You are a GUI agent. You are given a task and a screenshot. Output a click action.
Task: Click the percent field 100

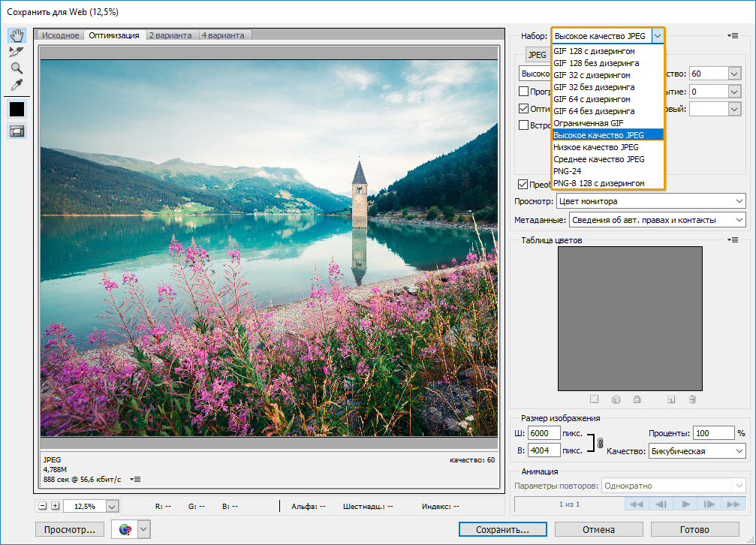tap(713, 433)
